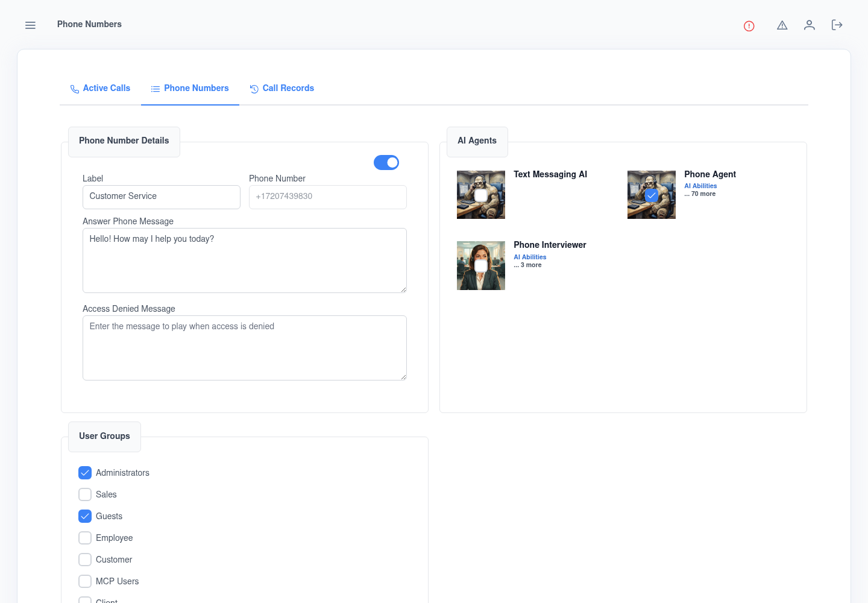Switch to the Phone Numbers tab
The height and width of the screenshot is (603, 868).
[x=190, y=89]
